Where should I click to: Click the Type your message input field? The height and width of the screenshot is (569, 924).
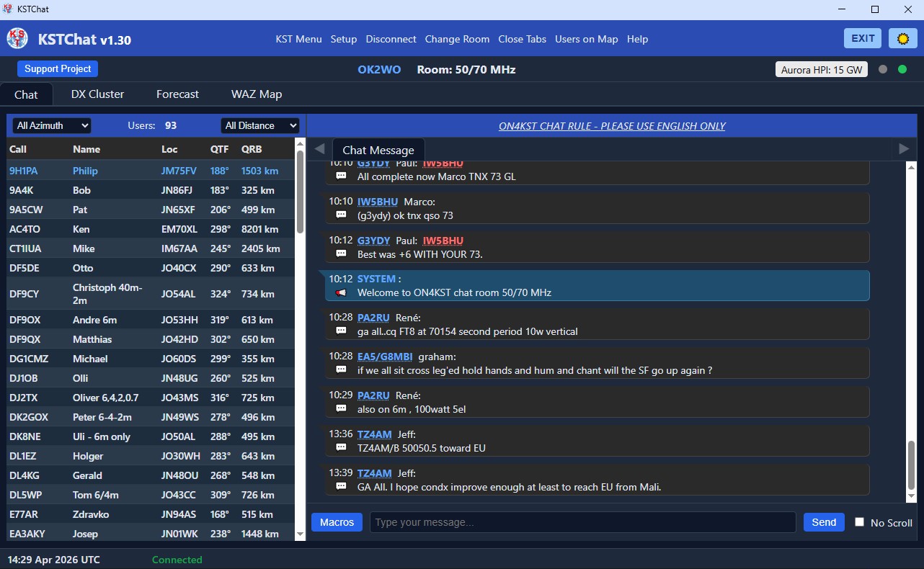pos(582,522)
